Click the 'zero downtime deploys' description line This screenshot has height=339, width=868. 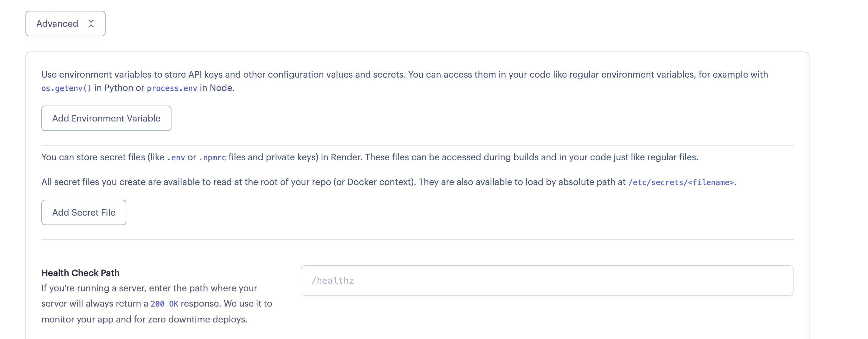pyautogui.click(x=144, y=319)
